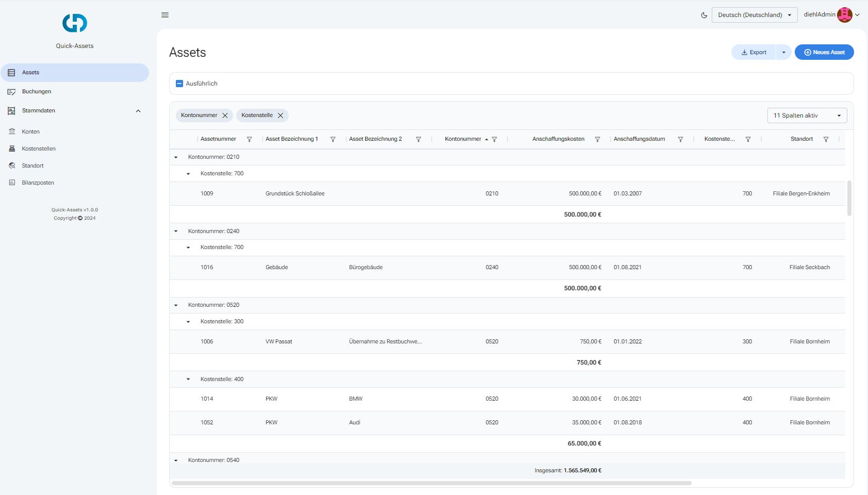The width and height of the screenshot is (868, 495).
Task: Open Export options dropdown arrow
Action: coord(783,52)
